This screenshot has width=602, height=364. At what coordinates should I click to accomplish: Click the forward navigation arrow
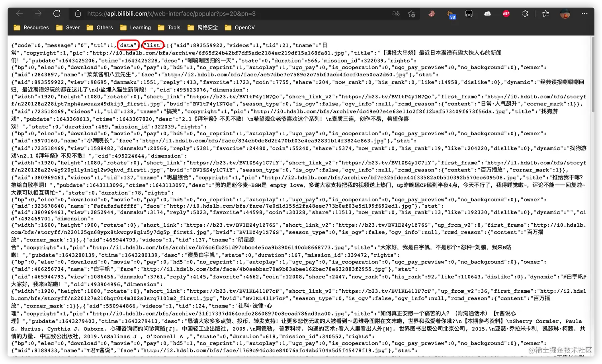[38, 14]
